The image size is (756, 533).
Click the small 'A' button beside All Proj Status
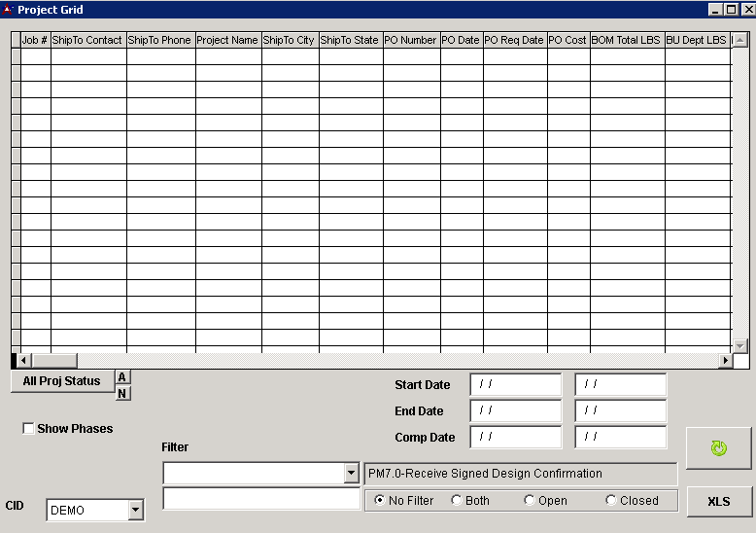pos(122,377)
